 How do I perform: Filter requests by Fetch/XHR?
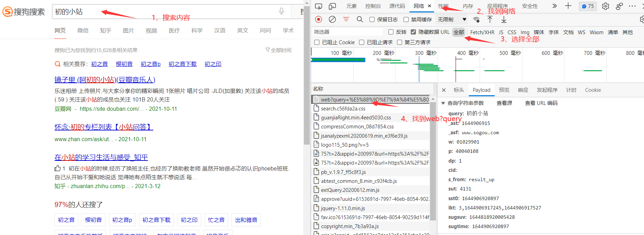(482, 32)
